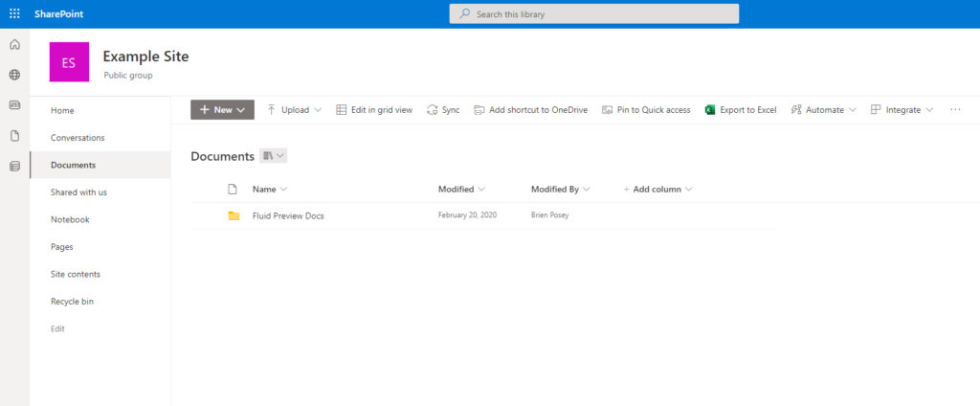Click the Upload arrow icon
980x406 pixels.
(271, 109)
